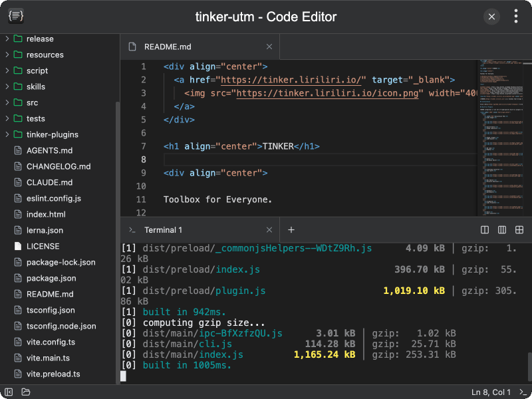This screenshot has height=399, width=532.
Task: Split terminal into three columns
Action: click(502, 229)
